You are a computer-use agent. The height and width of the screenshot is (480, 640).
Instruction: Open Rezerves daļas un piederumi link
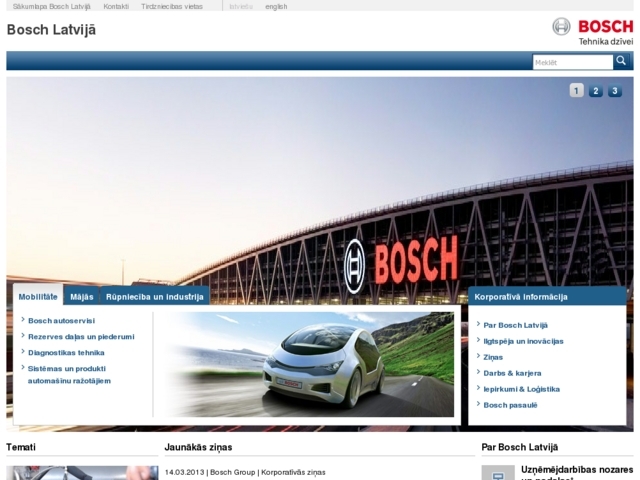click(x=81, y=337)
